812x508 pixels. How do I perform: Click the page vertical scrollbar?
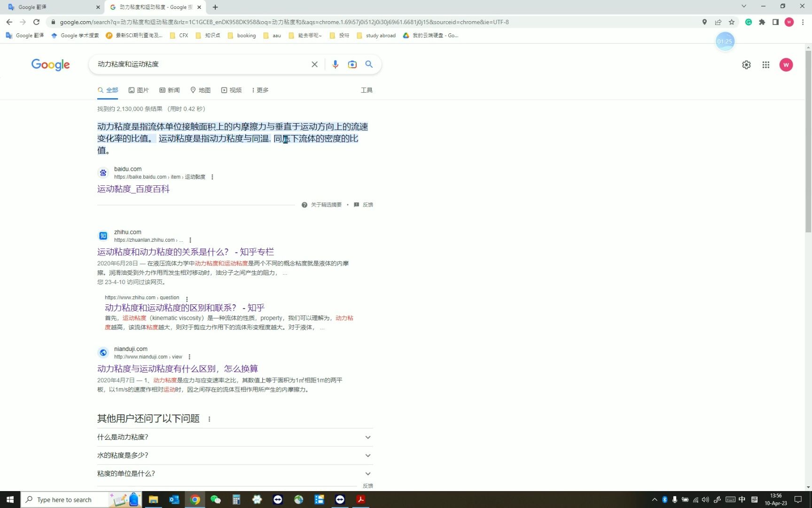point(808,141)
